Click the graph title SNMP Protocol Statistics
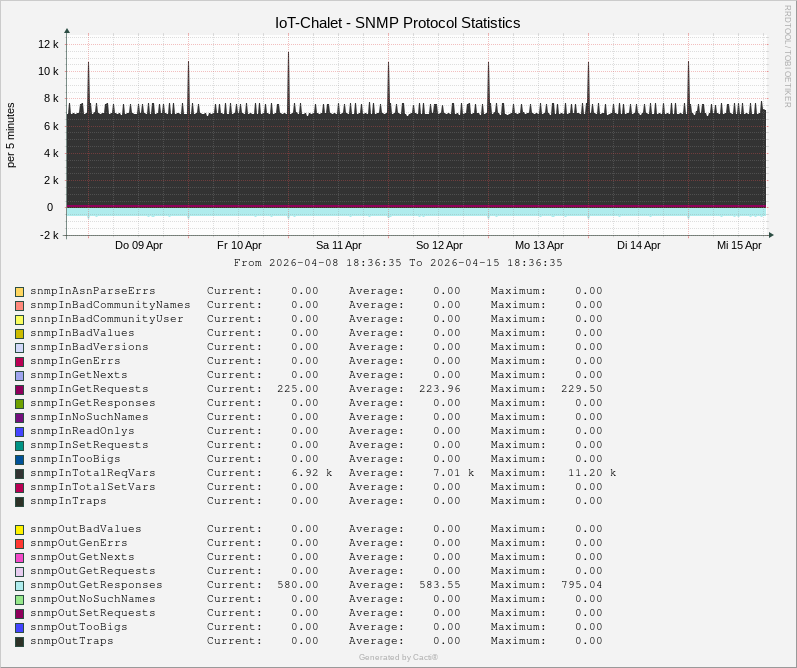Viewport: 797px width, 668px height. click(x=397, y=22)
